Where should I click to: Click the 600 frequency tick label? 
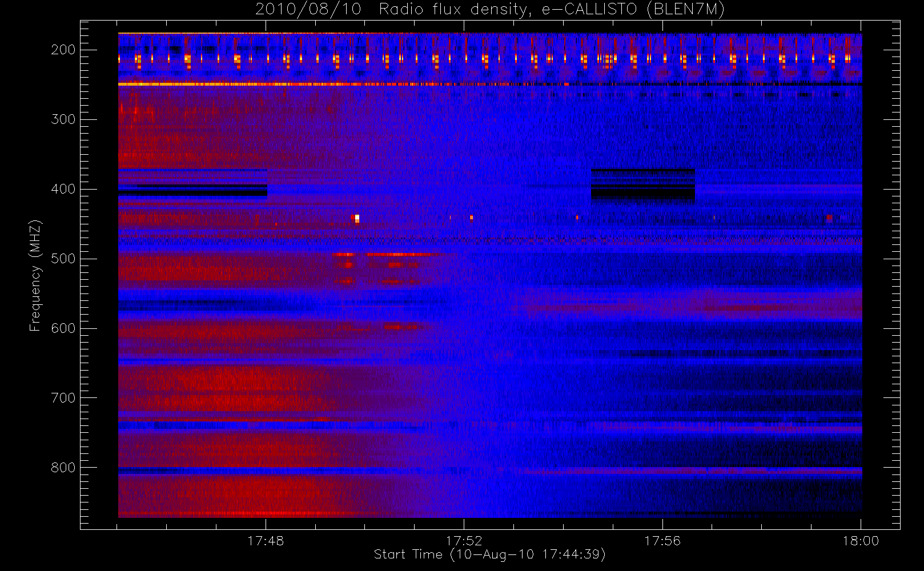(x=63, y=328)
